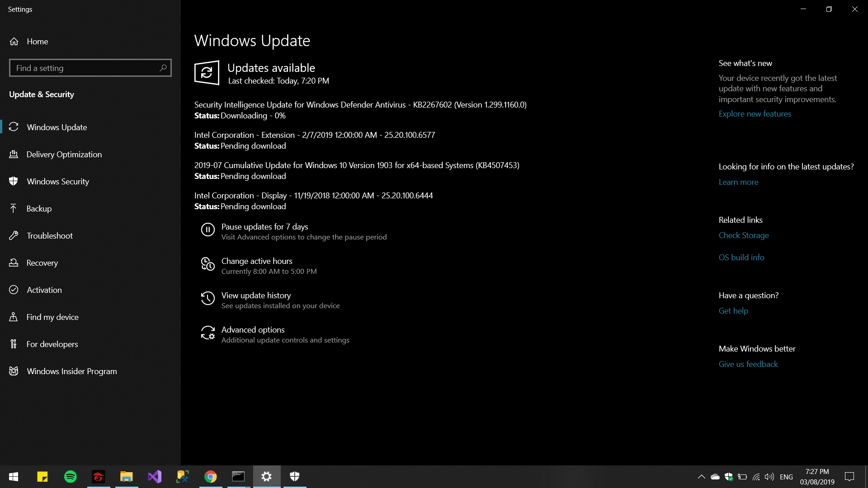Viewport: 868px width, 488px height.
Task: Open Visual Studio from the taskbar
Action: pyautogui.click(x=155, y=477)
